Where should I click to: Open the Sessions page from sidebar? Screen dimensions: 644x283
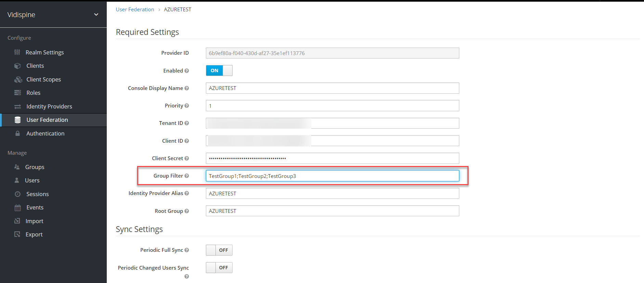(x=37, y=194)
